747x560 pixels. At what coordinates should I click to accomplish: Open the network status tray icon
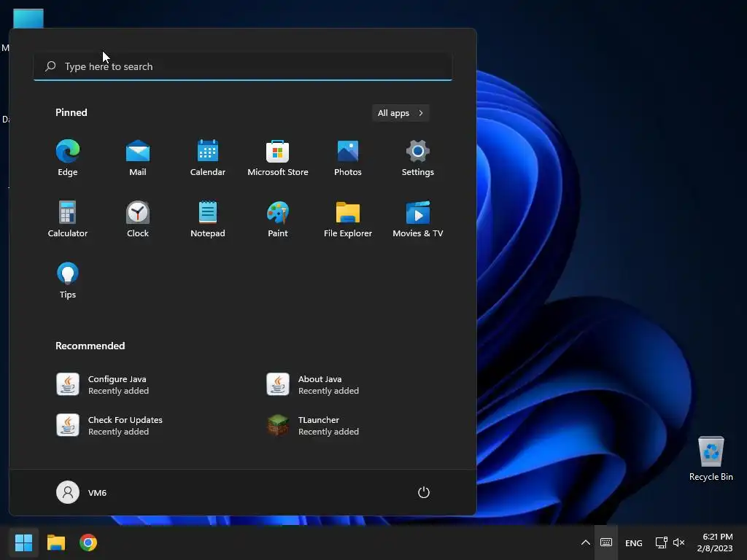click(x=661, y=542)
